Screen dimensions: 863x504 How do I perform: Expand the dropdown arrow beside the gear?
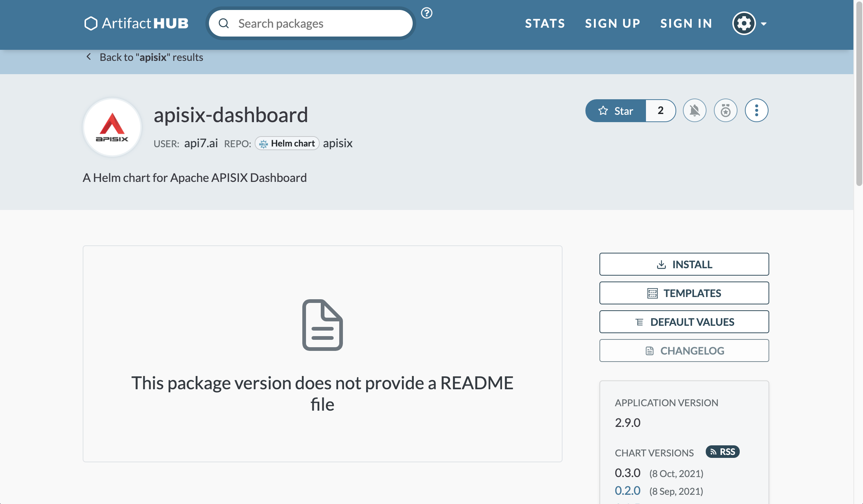[764, 23]
